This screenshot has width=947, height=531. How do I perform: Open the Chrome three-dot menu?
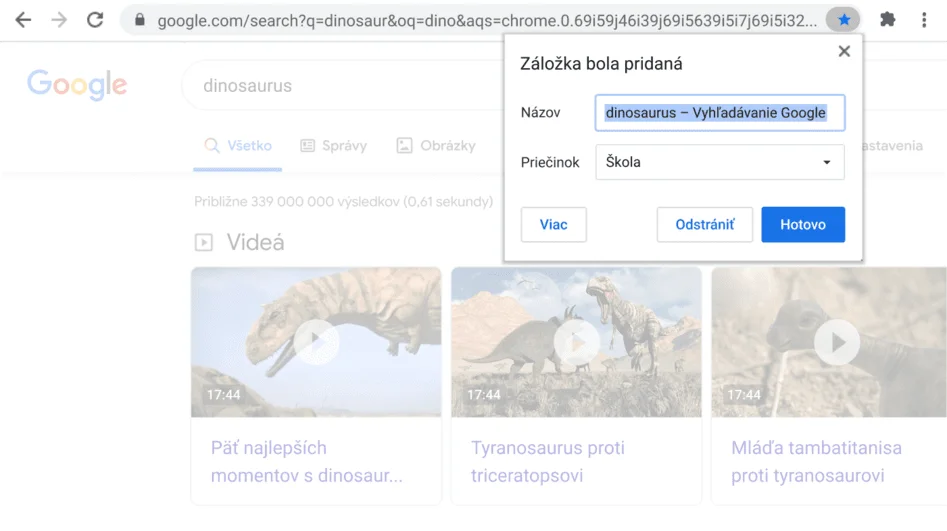(924, 20)
